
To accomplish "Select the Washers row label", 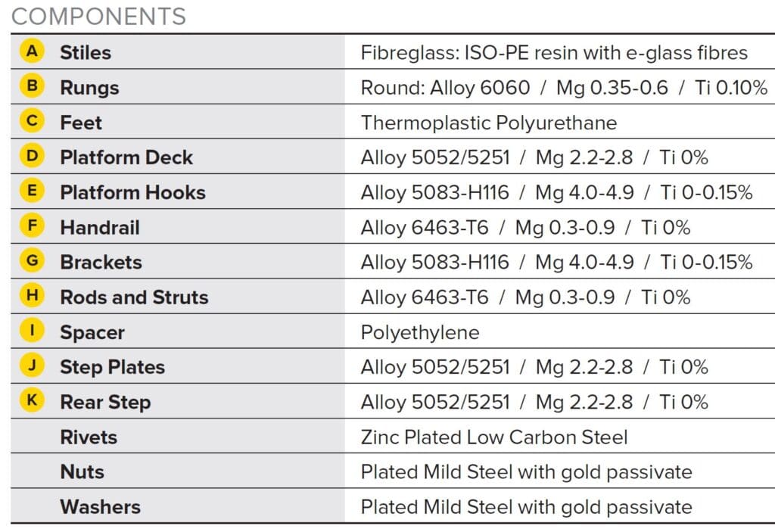I will 101,507.
